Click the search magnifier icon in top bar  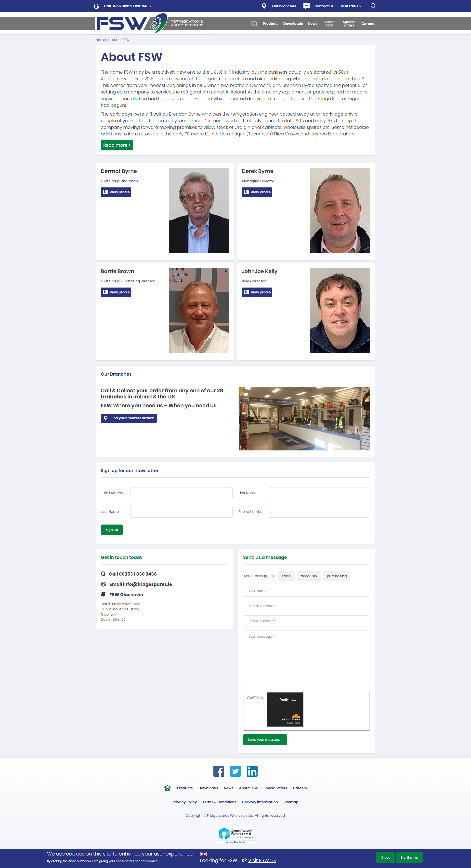(x=373, y=6)
